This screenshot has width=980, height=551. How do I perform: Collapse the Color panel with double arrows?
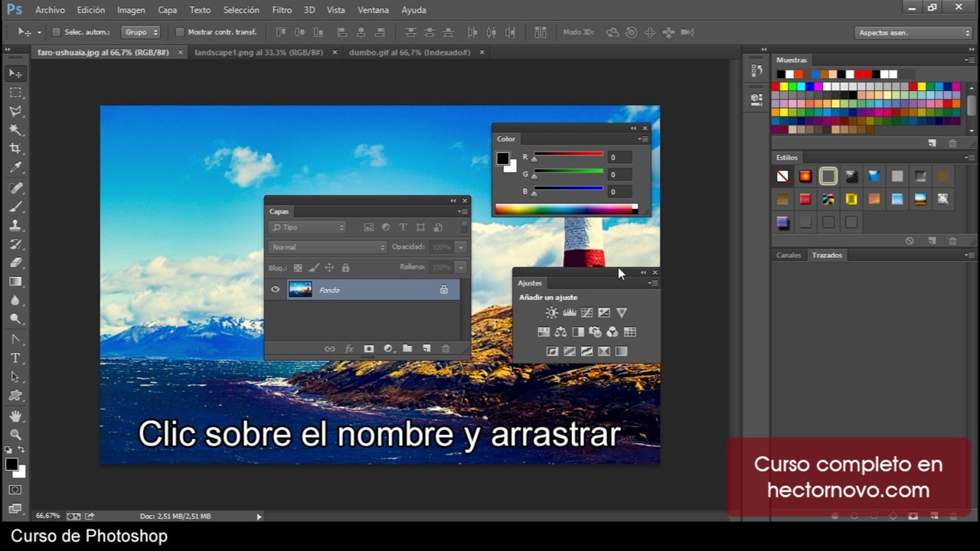tap(634, 128)
